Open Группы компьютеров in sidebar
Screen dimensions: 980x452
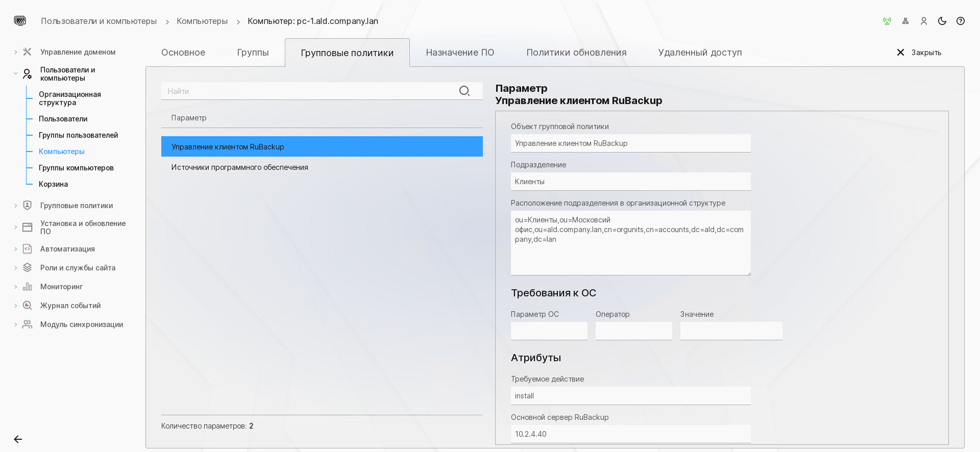pos(76,168)
